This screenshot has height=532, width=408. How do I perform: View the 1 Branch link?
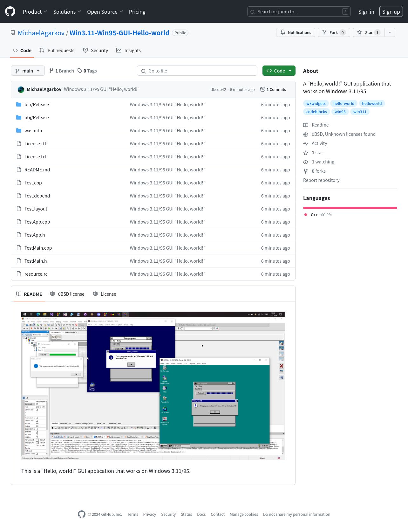click(62, 71)
